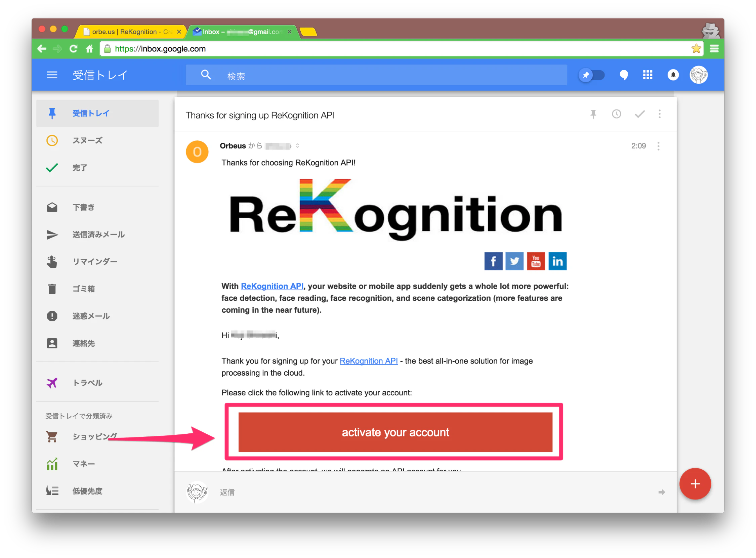Open ショッピング shopping bundle
This screenshot has height=558, width=756.
pos(97,436)
